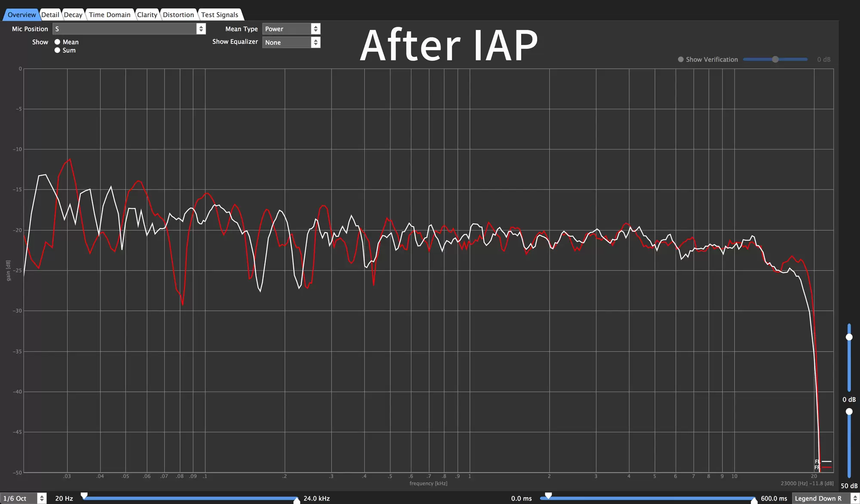Open the Mean Type Power dropdown

click(x=286, y=29)
